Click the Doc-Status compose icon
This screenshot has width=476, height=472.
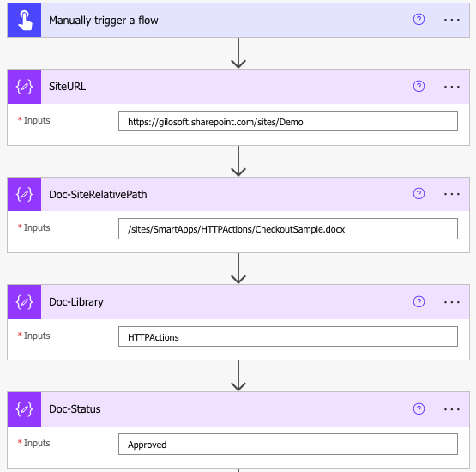(x=24, y=409)
